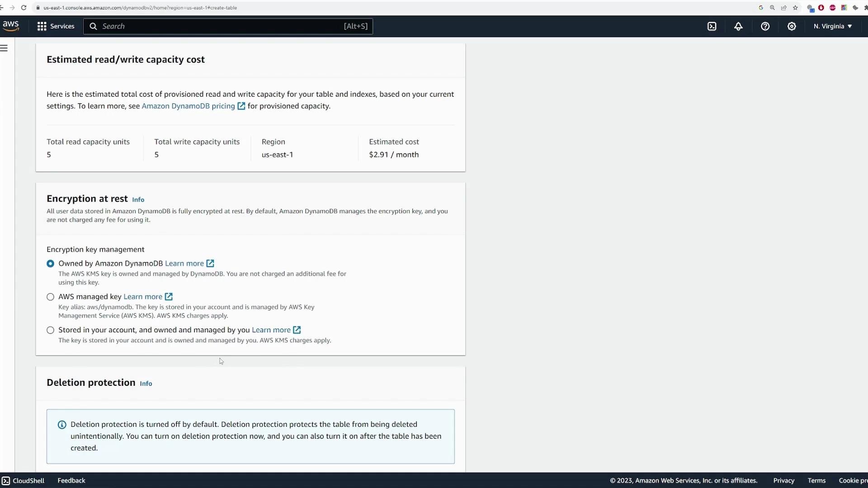Click the Total write capacity units label
Image resolution: width=868 pixels, height=488 pixels.
[x=197, y=142]
